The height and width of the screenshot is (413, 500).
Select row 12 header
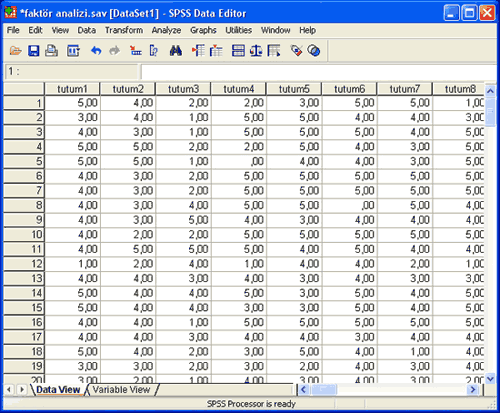click(x=24, y=264)
